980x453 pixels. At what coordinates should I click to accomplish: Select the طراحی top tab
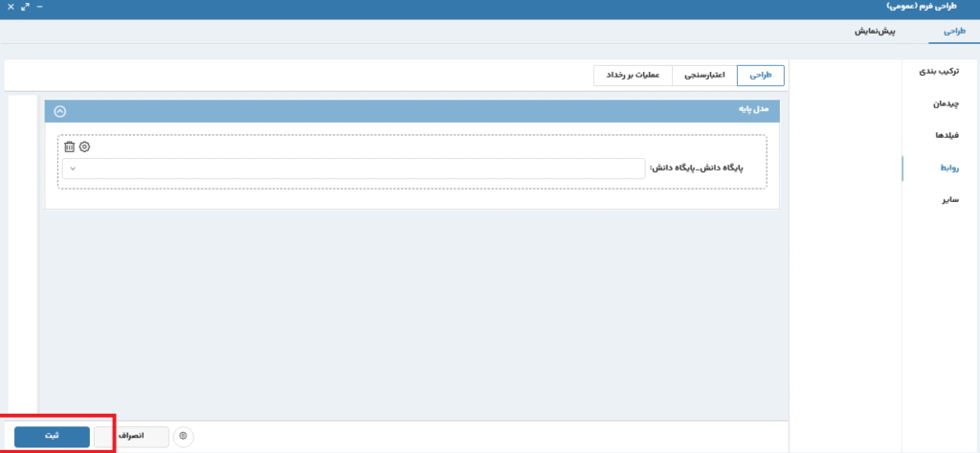(954, 32)
